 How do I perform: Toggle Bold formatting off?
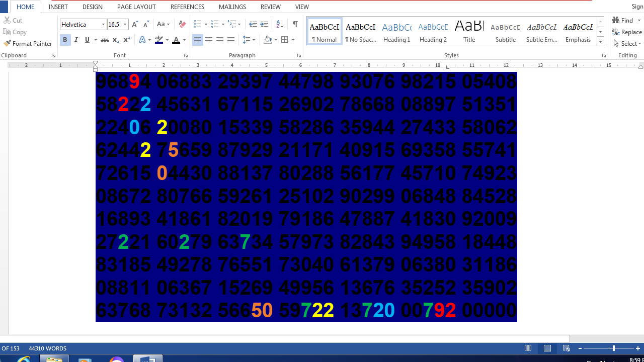point(65,40)
